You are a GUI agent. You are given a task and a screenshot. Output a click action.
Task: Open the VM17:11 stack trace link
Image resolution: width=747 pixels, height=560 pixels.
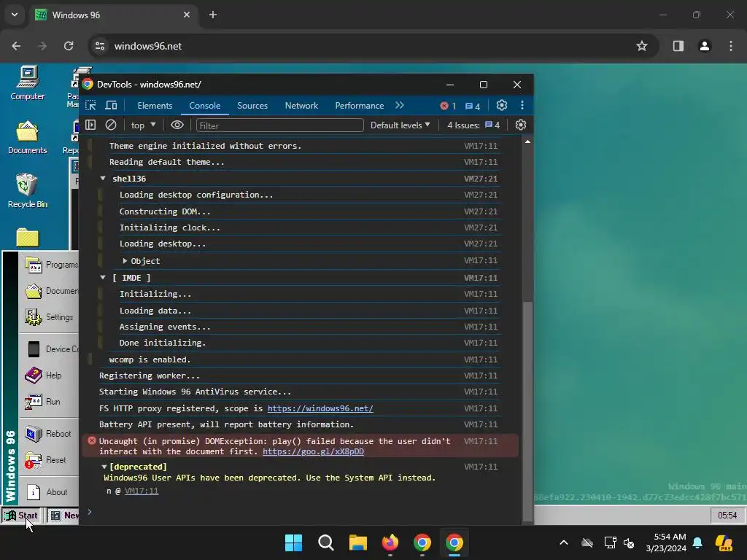tap(142, 491)
